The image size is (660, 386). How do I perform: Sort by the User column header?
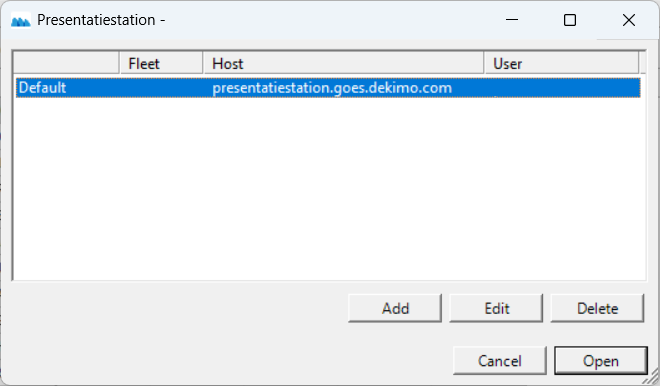pyautogui.click(x=562, y=64)
